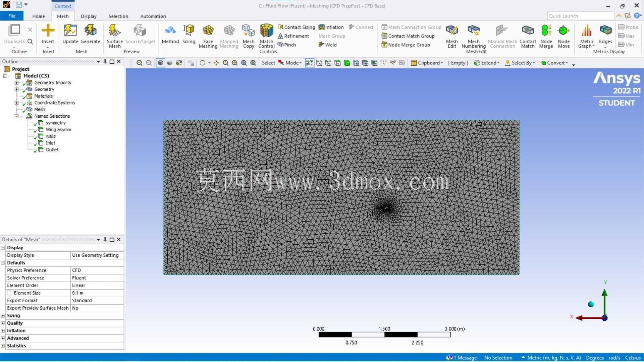Open the Select By dropdown
The image size is (644, 362).
click(x=520, y=63)
